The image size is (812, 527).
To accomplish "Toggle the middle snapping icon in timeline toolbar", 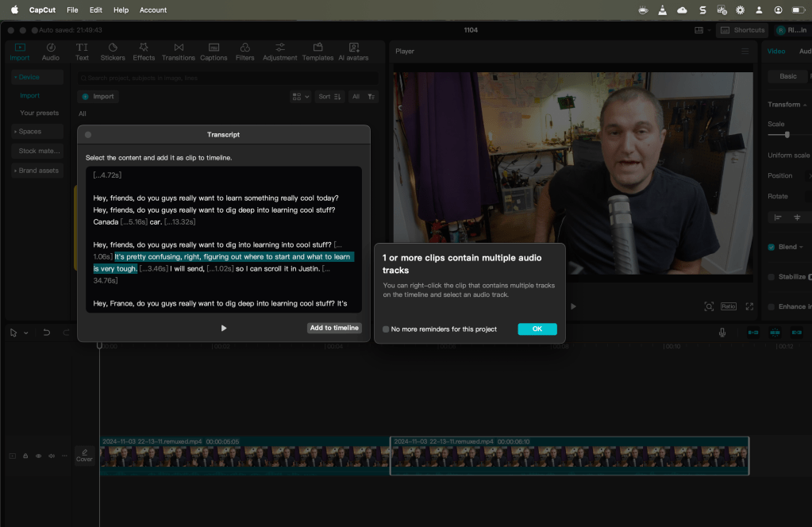I will [775, 333].
